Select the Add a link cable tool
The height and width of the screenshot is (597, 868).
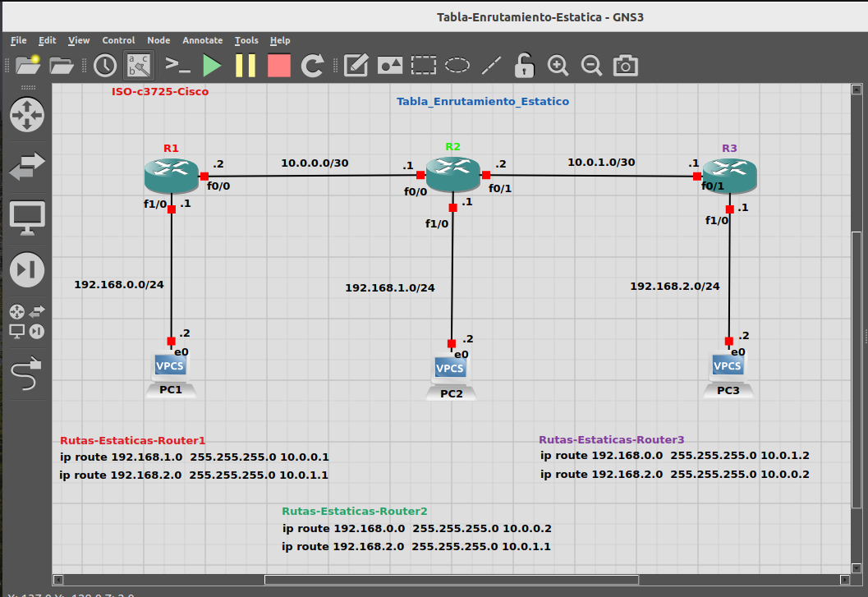click(26, 373)
